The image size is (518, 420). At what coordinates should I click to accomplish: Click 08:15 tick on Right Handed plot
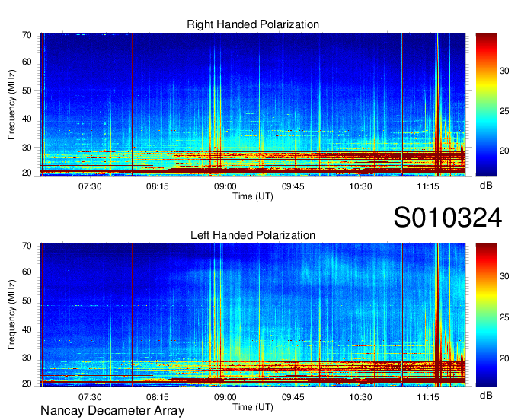coord(158,186)
